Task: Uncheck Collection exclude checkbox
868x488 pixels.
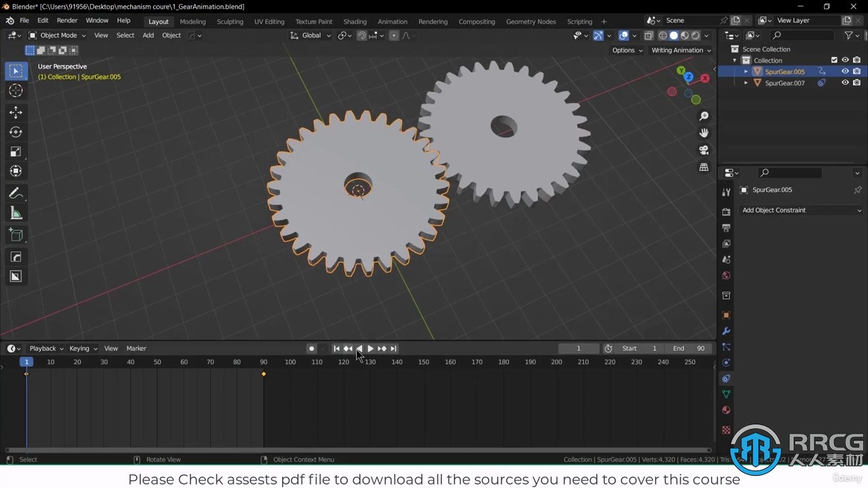Action: coord(834,60)
